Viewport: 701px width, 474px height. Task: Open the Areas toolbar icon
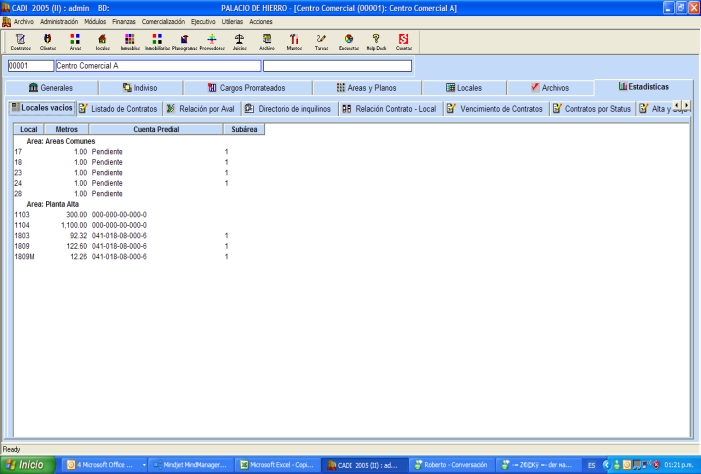75,40
